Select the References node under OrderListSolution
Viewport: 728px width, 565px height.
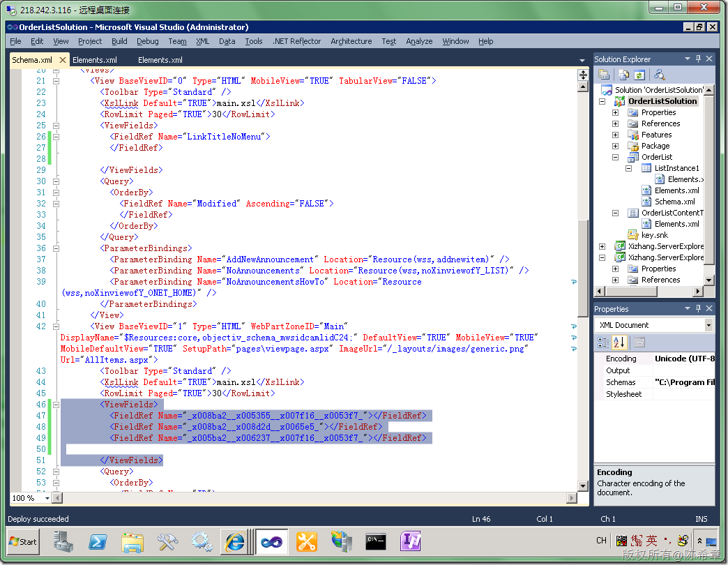(x=660, y=123)
